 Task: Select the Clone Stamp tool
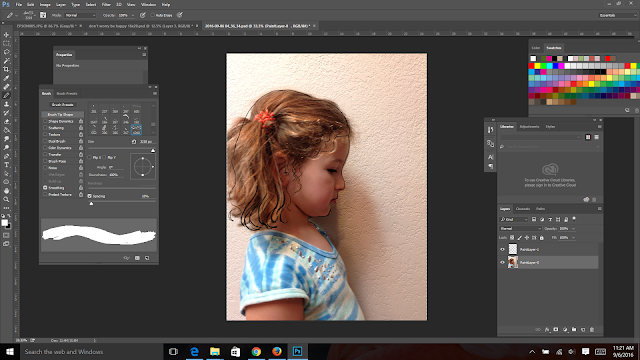[6, 104]
